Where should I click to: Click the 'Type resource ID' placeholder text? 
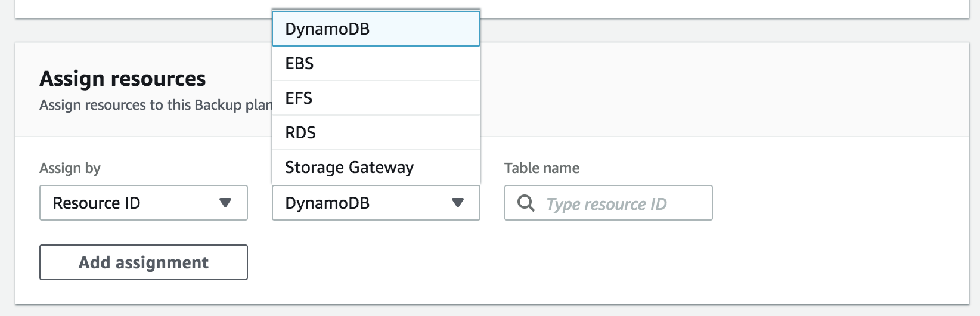(606, 204)
